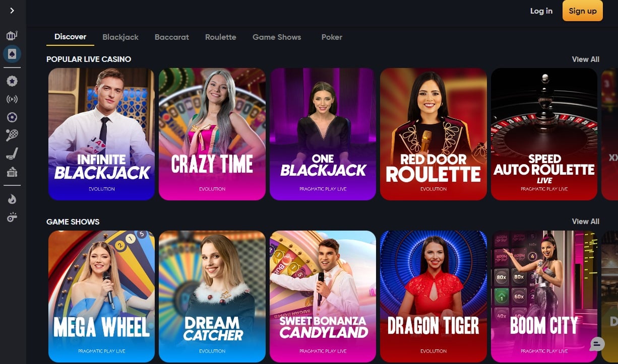Click the Sign up button

click(583, 11)
